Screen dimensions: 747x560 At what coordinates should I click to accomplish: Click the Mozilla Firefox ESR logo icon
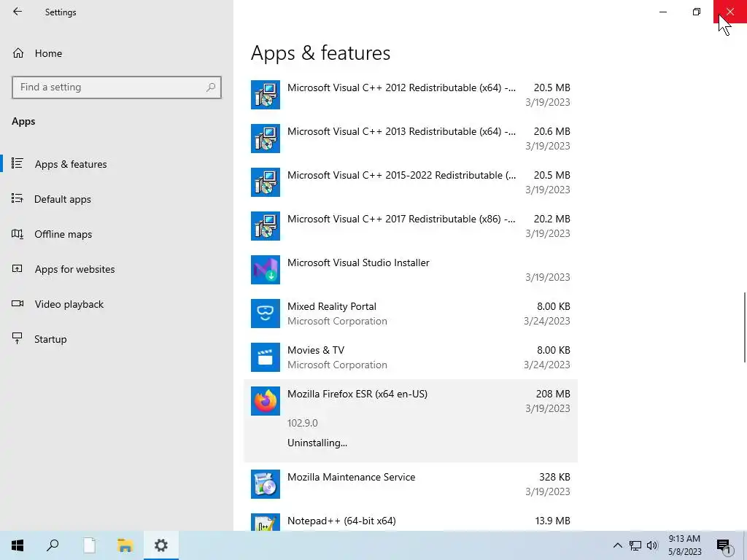(x=266, y=402)
